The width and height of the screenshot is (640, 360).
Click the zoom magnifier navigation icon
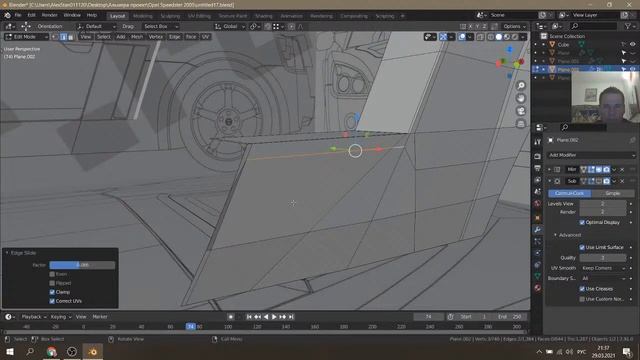click(521, 85)
